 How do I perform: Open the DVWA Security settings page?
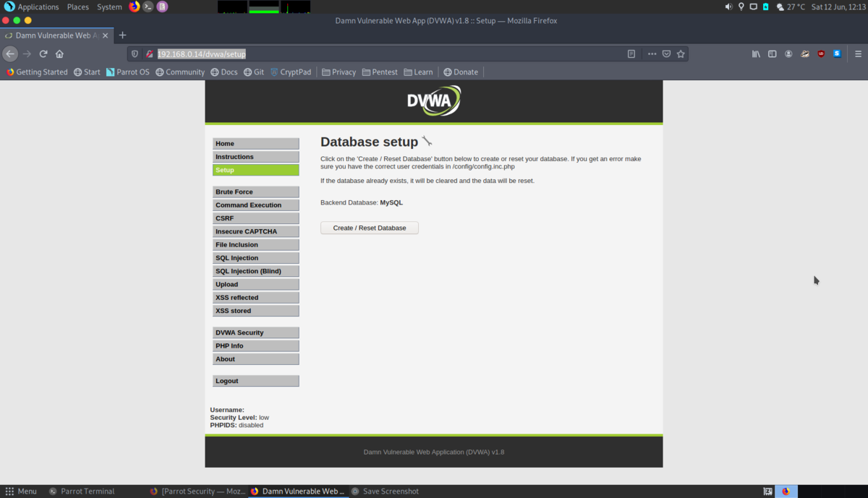point(255,332)
